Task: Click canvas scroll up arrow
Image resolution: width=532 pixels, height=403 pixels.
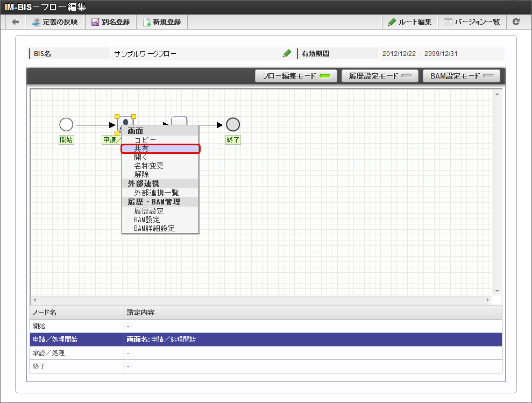Action: pyautogui.click(x=497, y=94)
